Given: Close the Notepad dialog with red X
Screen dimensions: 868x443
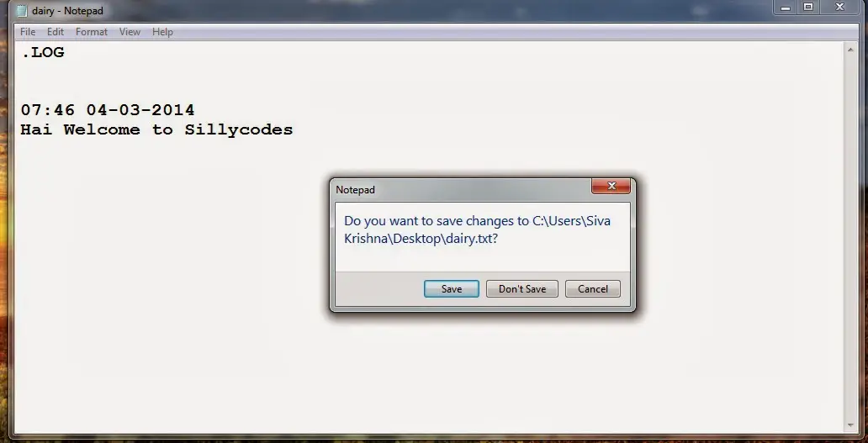Looking at the screenshot, I should 611,186.
